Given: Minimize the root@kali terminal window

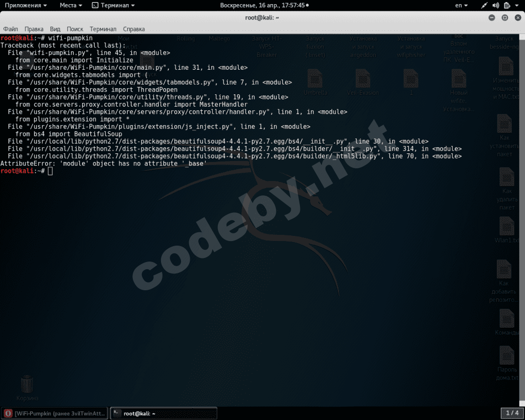Looking at the screenshot, I should (492, 18).
